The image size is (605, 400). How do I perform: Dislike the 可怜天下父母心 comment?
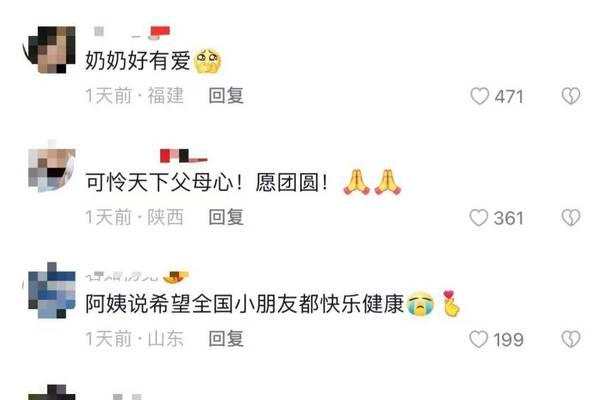click(x=571, y=218)
